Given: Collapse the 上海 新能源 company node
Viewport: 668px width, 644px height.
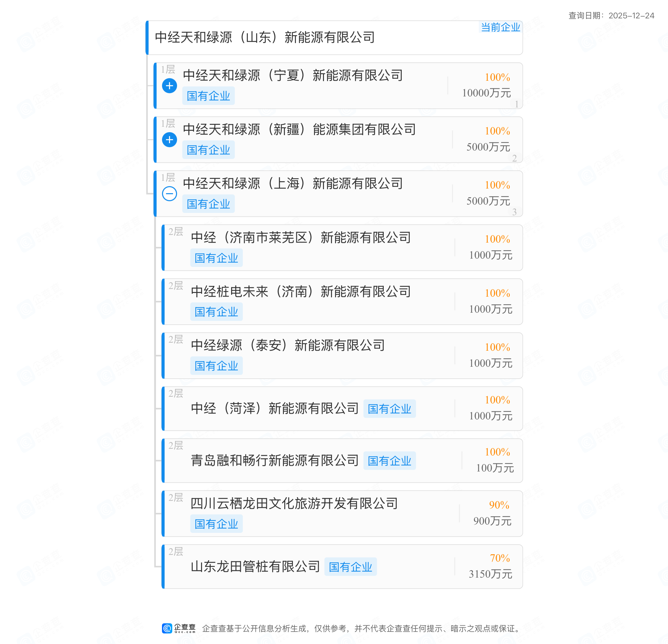Looking at the screenshot, I should [x=169, y=194].
